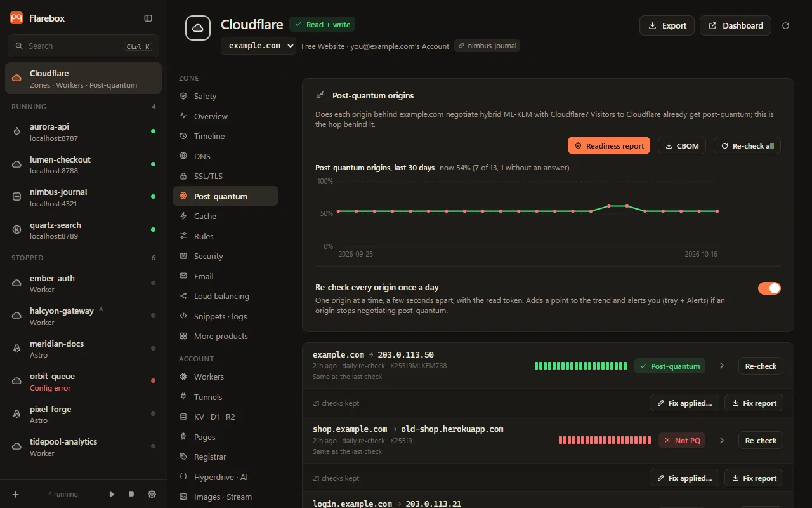The width and height of the screenshot is (812, 508).
Task: Re-check the shop.example.com origin
Action: pyautogui.click(x=761, y=440)
